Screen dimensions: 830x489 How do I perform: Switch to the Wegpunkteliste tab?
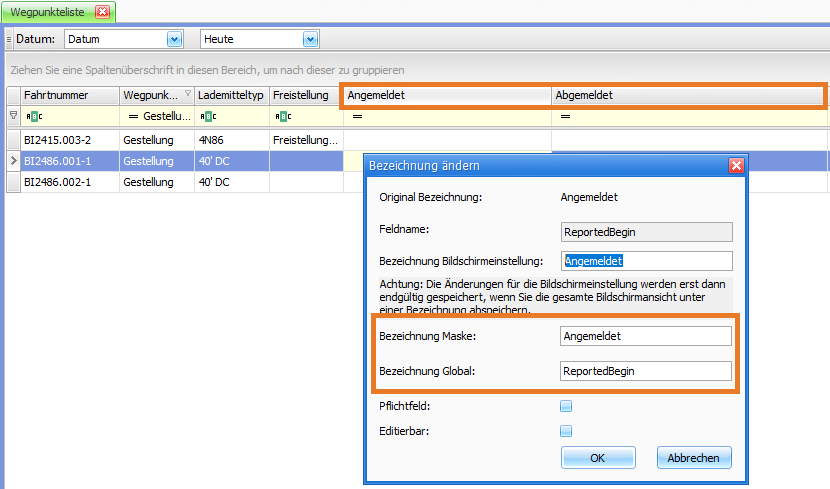pos(48,12)
